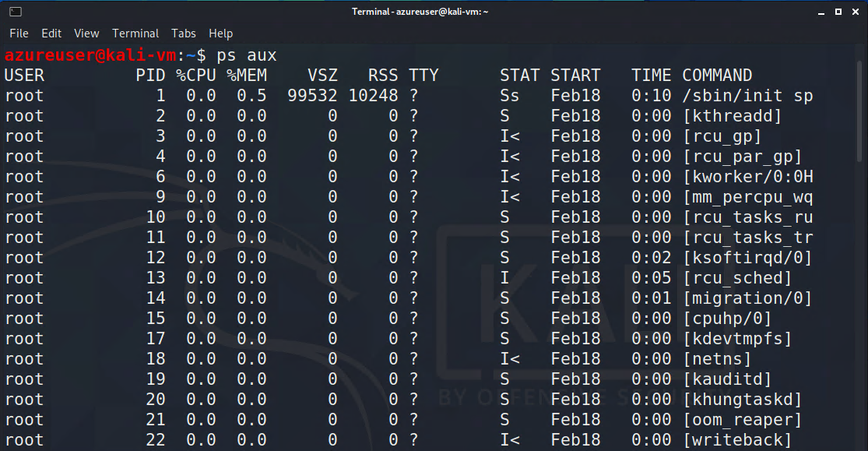The height and width of the screenshot is (451, 868).
Task: Click the [ksoftirqd/0] process entry
Action: [x=747, y=258]
